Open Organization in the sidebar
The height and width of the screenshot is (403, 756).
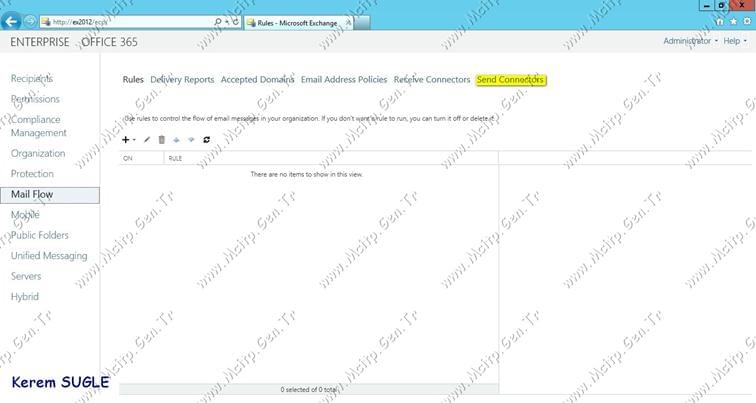point(38,154)
